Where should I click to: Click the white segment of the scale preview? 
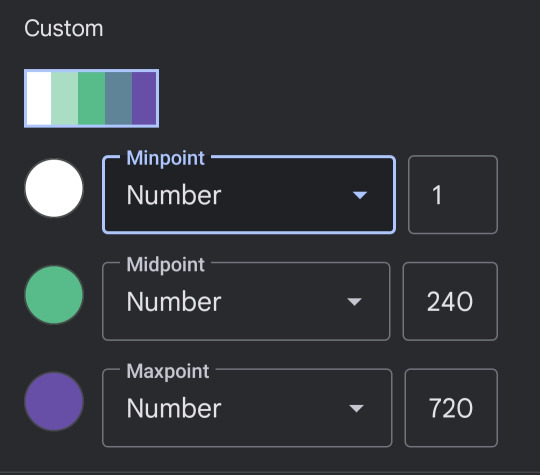point(39,98)
